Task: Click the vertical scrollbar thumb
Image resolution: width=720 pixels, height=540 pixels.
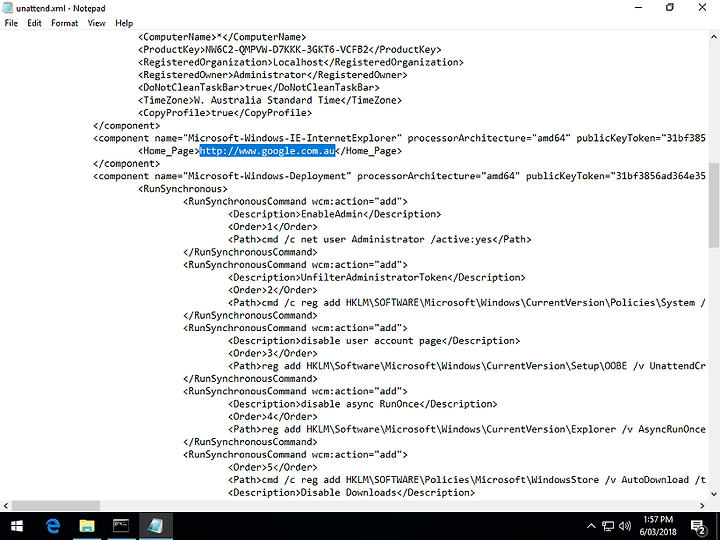Action: (x=714, y=205)
